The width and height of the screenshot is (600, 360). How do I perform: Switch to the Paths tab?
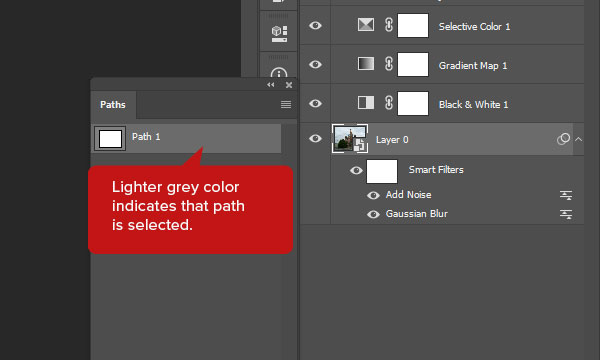pos(113,105)
